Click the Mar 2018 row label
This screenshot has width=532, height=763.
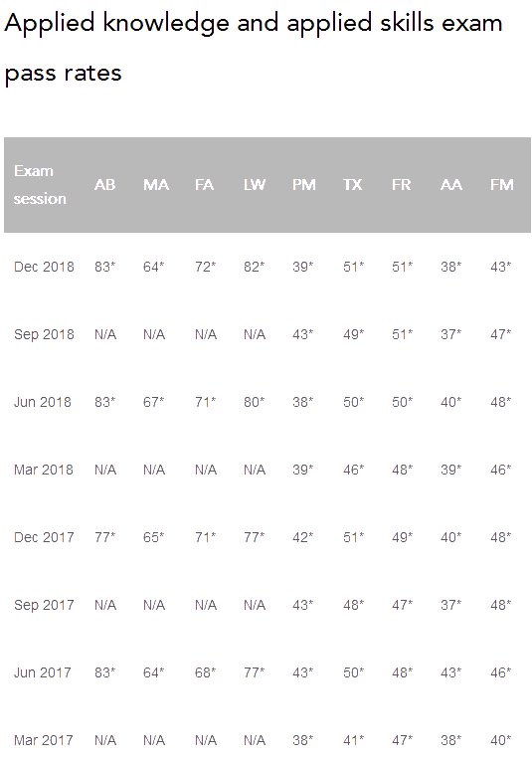tap(44, 470)
